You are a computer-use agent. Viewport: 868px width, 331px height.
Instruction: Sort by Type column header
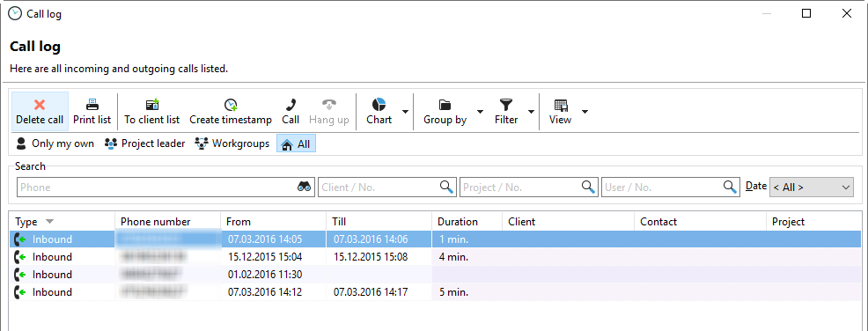pos(62,222)
